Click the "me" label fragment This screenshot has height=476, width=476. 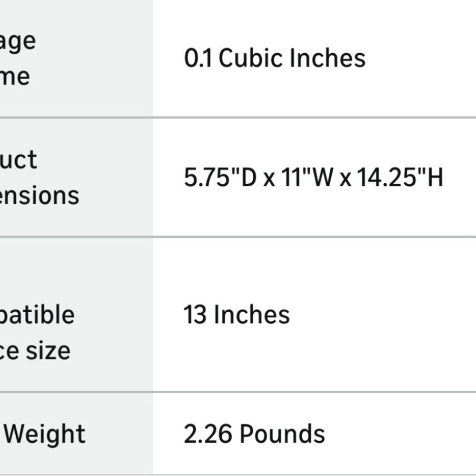15,76
